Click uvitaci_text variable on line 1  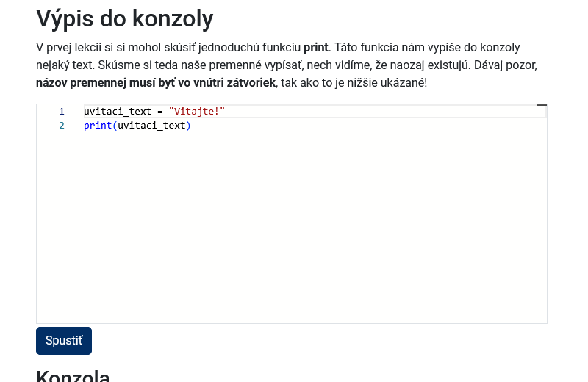[118, 112]
